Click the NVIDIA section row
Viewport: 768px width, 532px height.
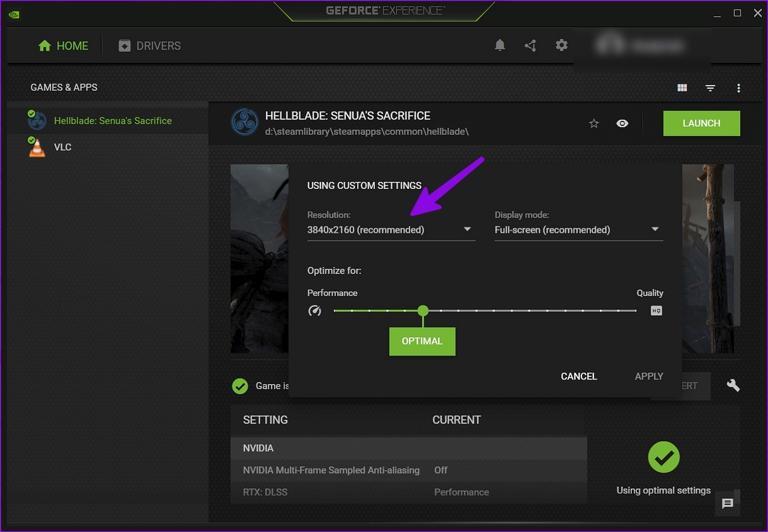click(409, 448)
